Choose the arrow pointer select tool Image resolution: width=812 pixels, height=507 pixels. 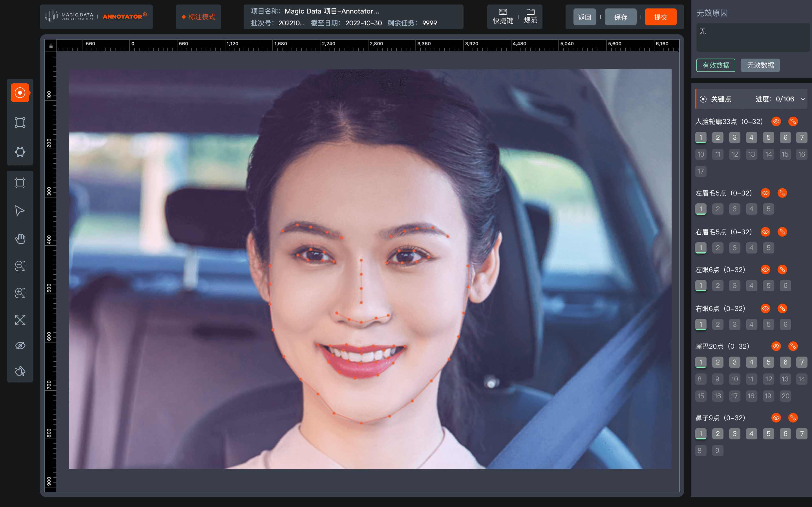coord(20,211)
